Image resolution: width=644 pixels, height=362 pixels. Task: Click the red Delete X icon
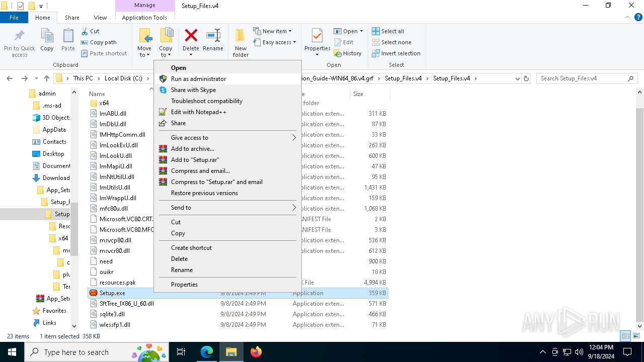(x=191, y=36)
